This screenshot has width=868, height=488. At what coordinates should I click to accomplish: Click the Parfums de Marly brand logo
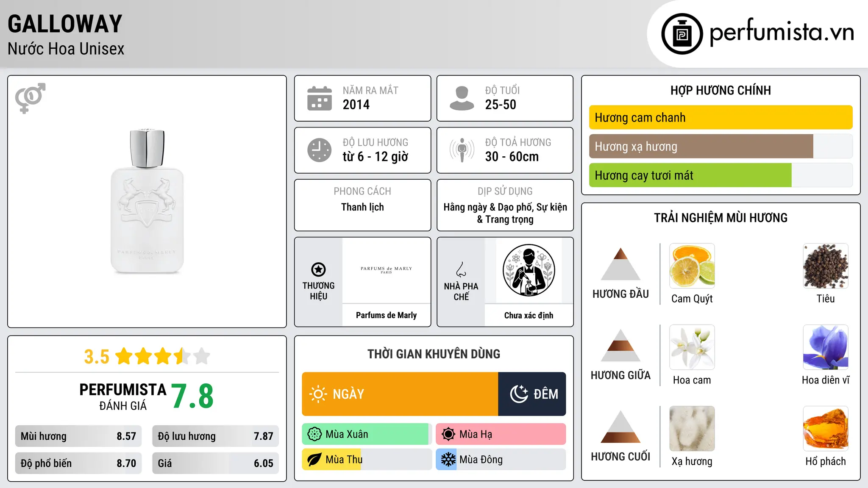[386, 270]
